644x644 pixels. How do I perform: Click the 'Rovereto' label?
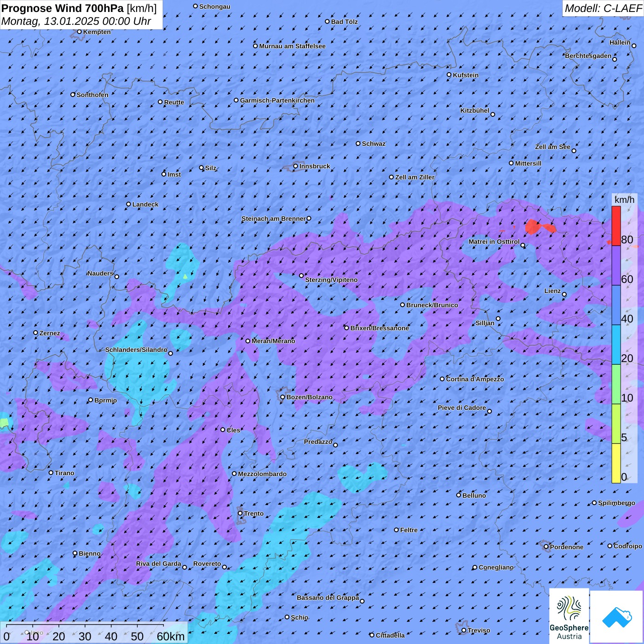pos(207,563)
